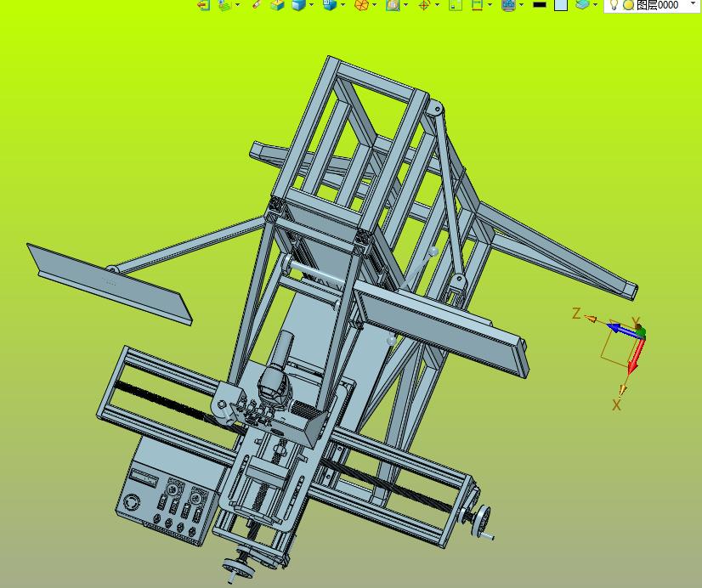Click the red crosshair target icon
This screenshot has width=702, height=588.
(424, 5)
